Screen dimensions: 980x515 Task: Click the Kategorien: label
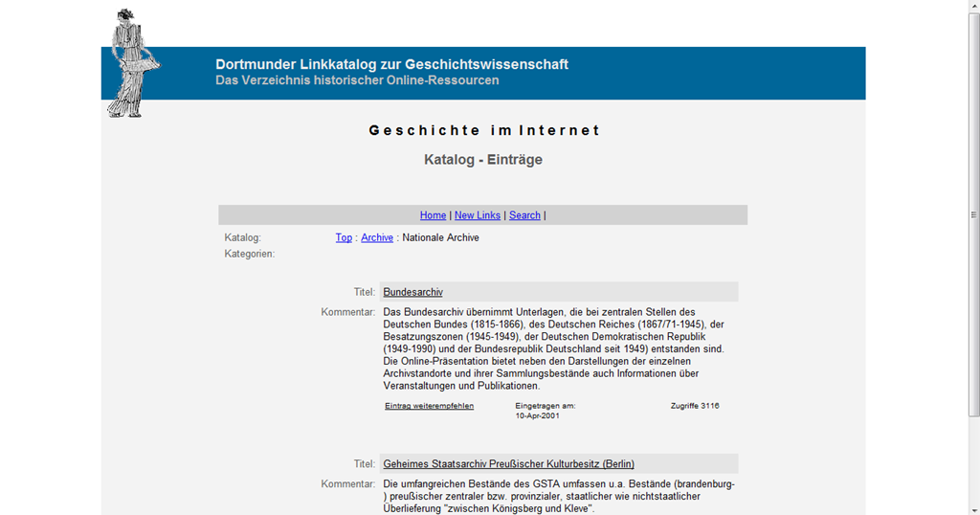pos(250,254)
